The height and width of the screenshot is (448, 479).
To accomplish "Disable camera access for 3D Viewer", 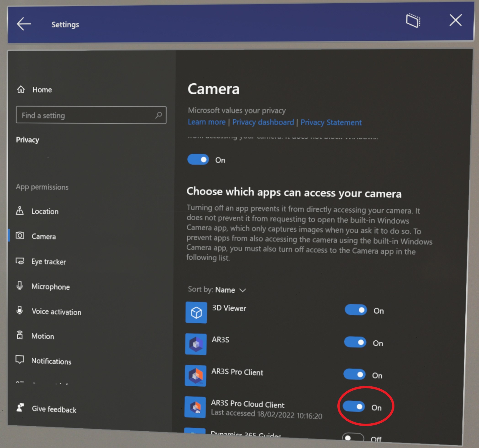I will (x=356, y=310).
